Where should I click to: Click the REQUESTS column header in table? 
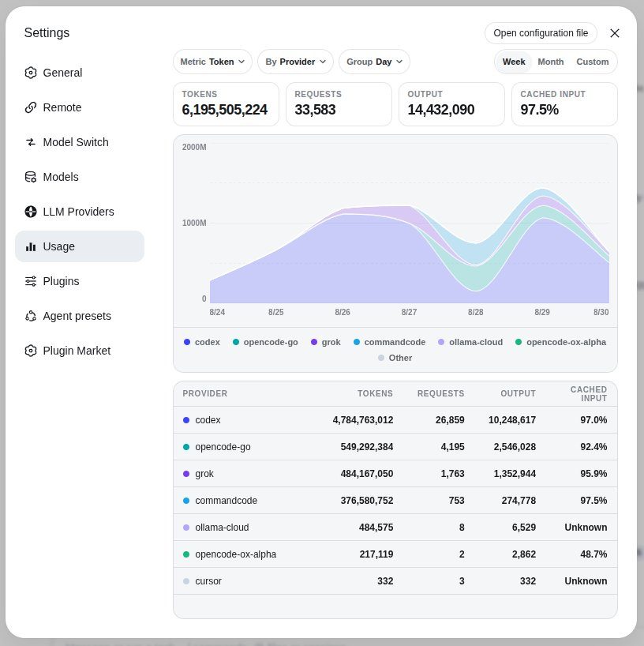click(440, 393)
